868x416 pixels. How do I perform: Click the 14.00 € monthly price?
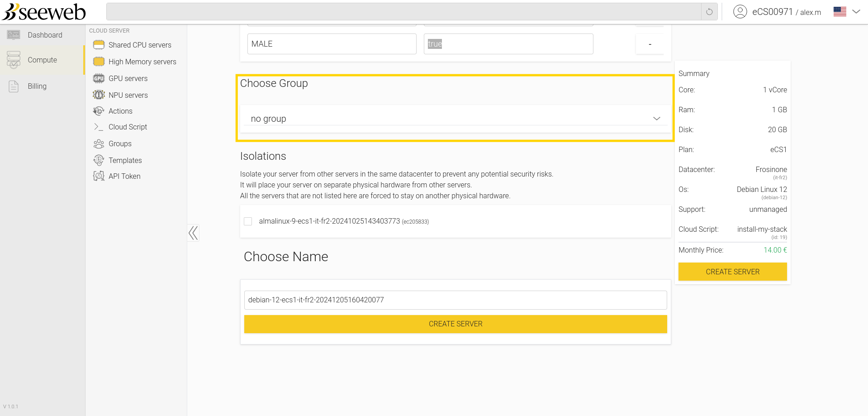click(775, 250)
